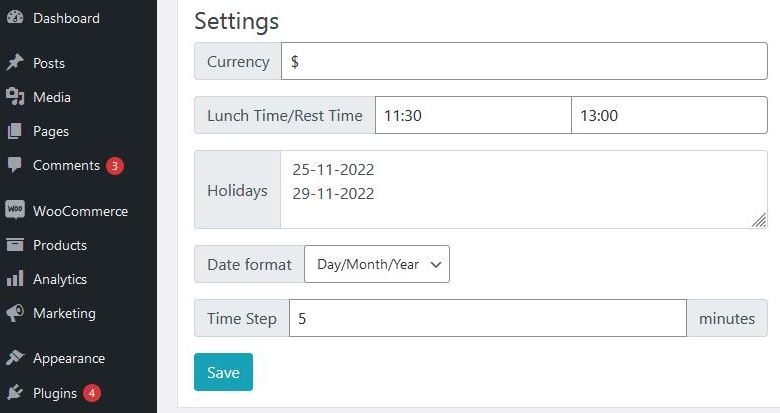This screenshot has height=413, width=780.
Task: Open the WooCommerce menu item
Action: 79,210
